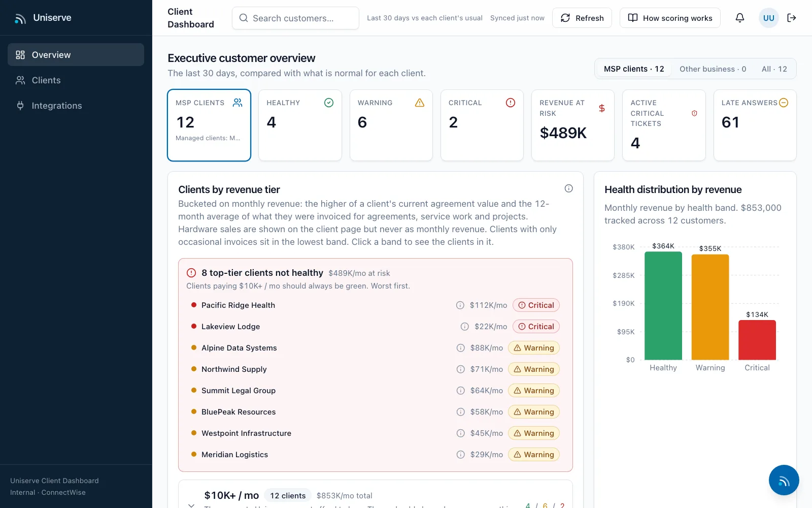Open Overview in the sidebar

(x=76, y=54)
